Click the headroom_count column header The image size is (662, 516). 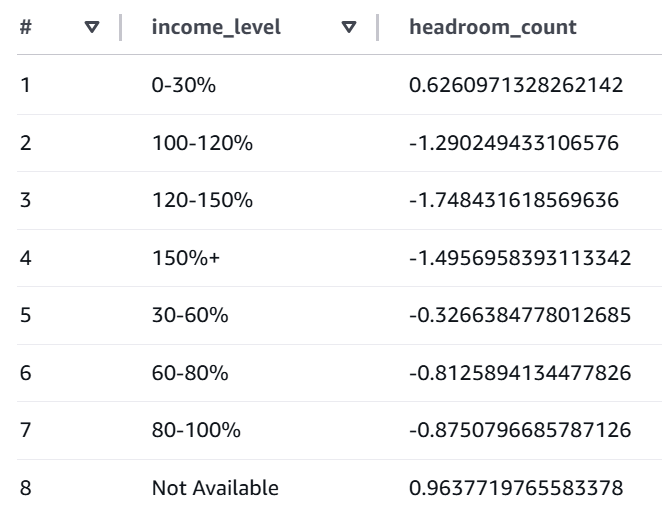(493, 27)
